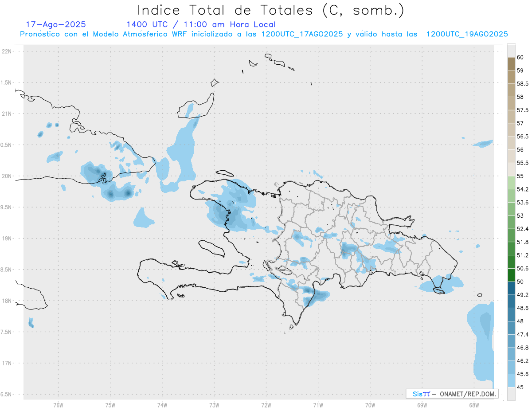The image size is (532, 411).
Task: Click the dark blue swatch between 49.2 and 50
Action: [x=511, y=288]
